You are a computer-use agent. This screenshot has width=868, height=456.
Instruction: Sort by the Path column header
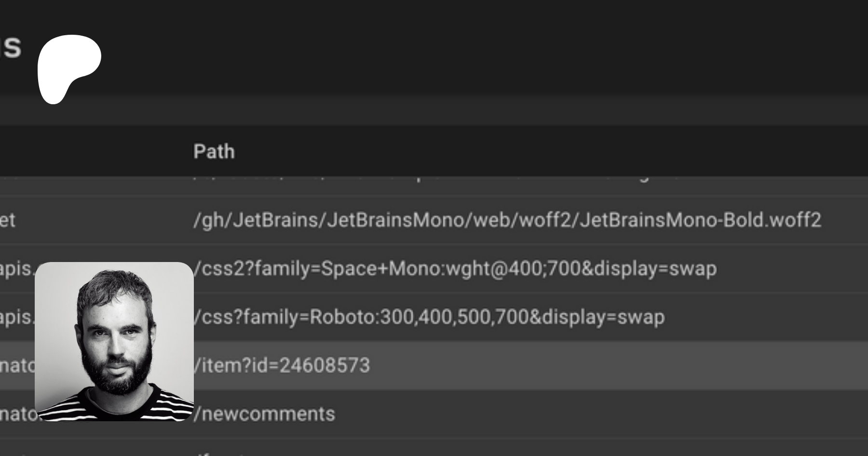pyautogui.click(x=214, y=152)
